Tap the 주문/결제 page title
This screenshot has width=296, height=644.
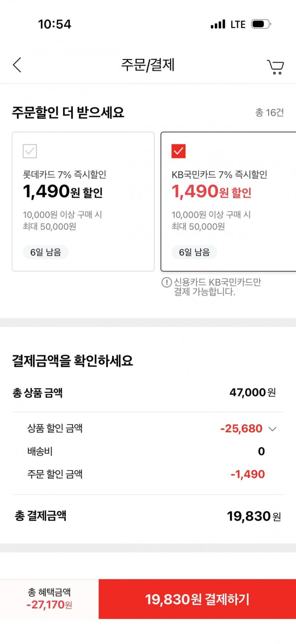(x=148, y=65)
